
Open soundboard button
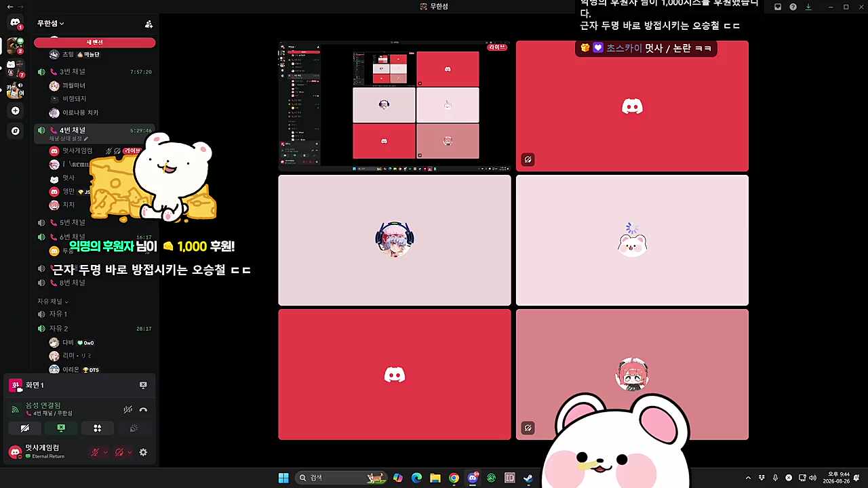(134, 428)
